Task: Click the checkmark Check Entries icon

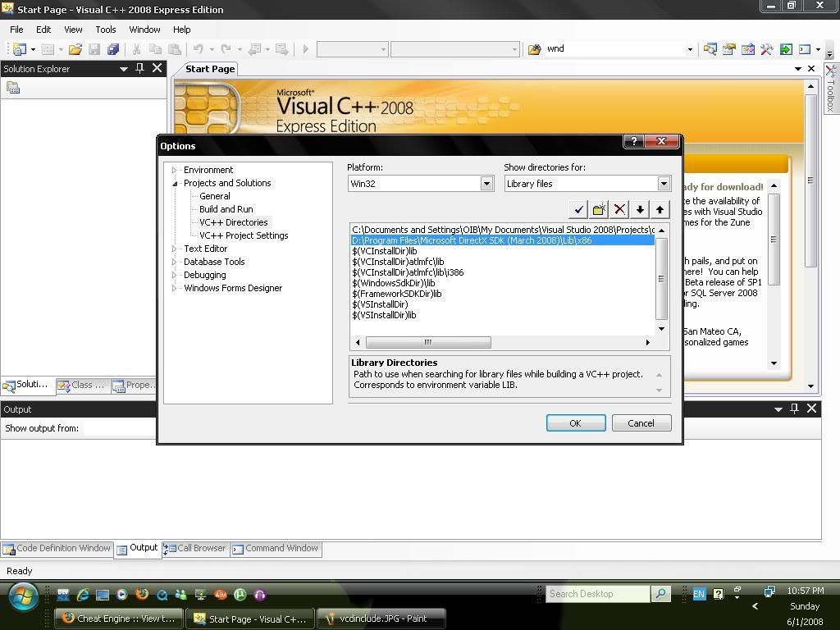Action: pyautogui.click(x=578, y=209)
